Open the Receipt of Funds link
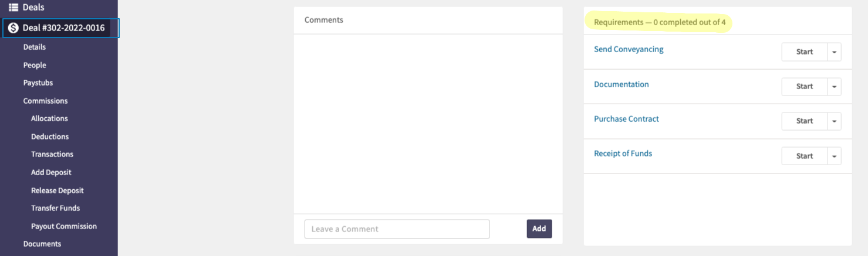 (623, 153)
